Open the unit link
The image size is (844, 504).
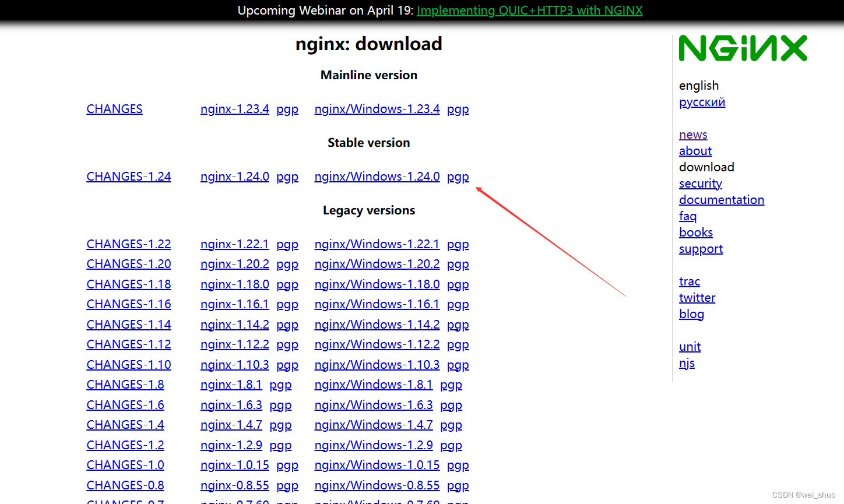click(690, 347)
